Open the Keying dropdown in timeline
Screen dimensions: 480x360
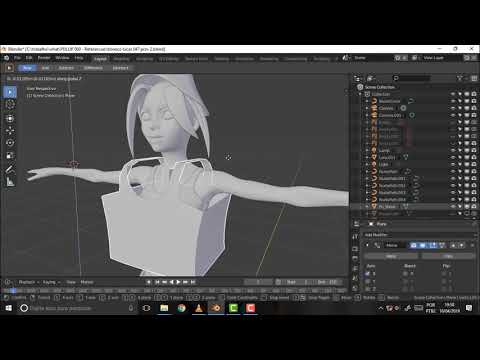[51, 282]
